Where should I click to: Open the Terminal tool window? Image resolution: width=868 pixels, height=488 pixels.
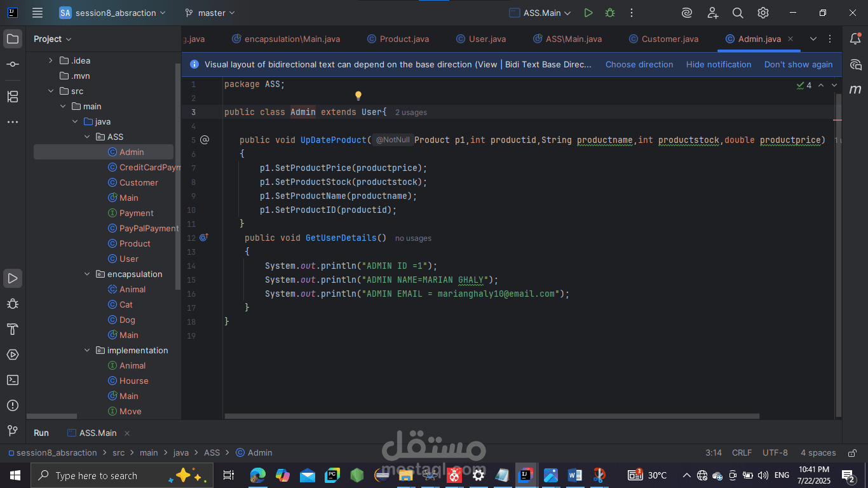coord(13,380)
